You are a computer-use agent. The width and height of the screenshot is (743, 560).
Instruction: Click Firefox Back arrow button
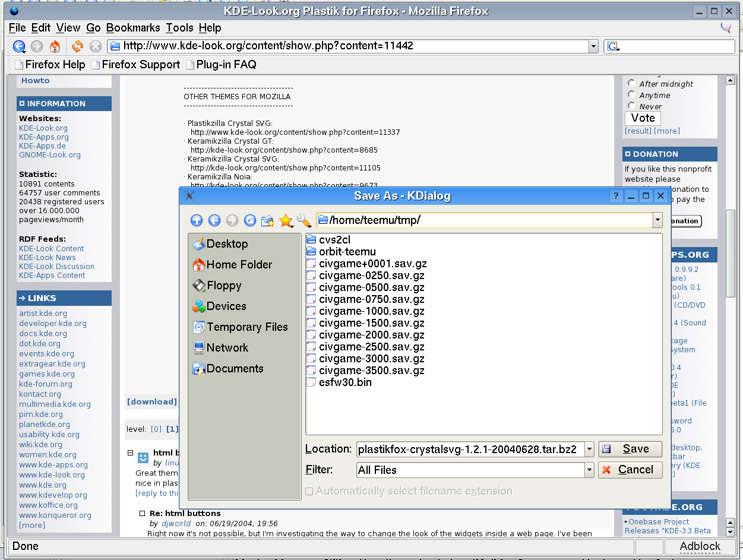click(19, 46)
